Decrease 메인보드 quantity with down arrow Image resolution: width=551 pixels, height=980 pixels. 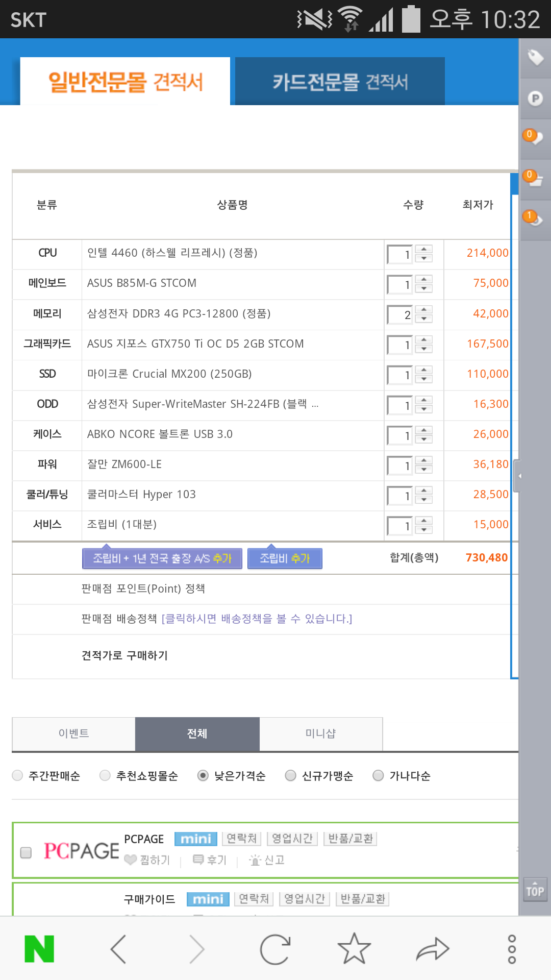[x=424, y=288]
